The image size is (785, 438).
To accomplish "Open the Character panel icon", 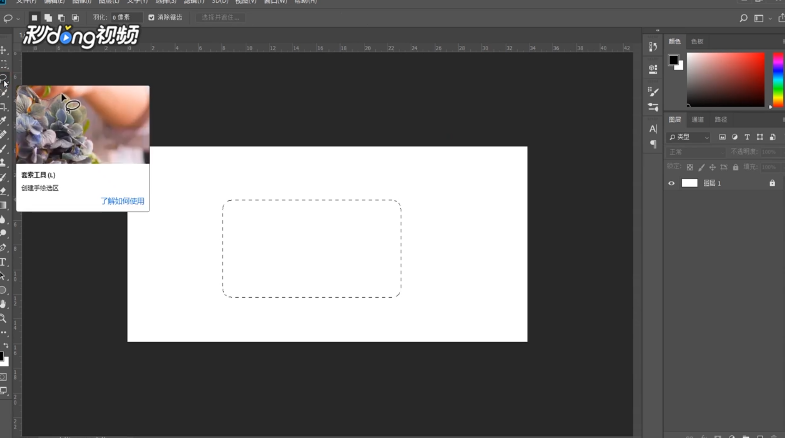I will click(x=653, y=129).
